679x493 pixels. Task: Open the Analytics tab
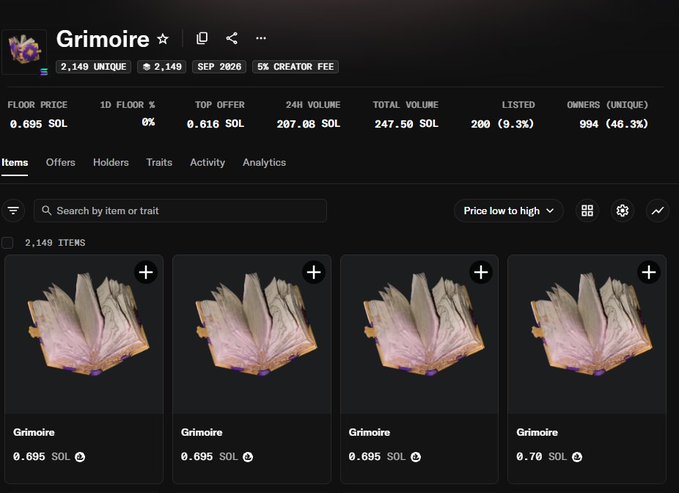point(264,162)
